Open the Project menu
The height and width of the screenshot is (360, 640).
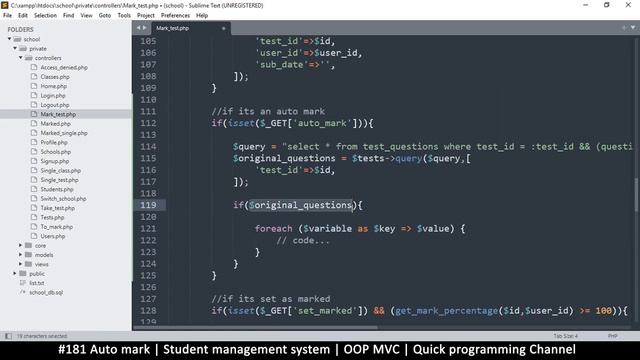(x=146, y=15)
